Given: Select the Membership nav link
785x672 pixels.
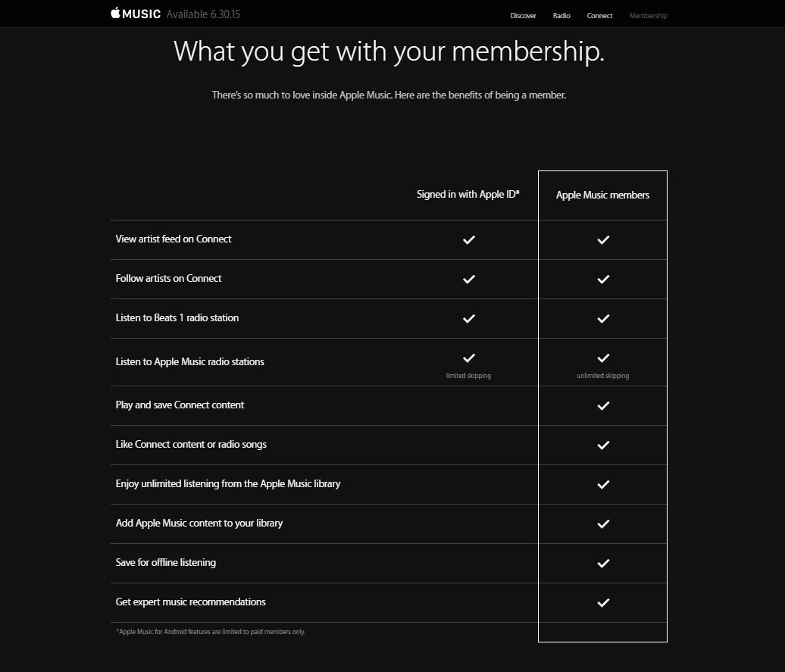Looking at the screenshot, I should pos(648,15).
